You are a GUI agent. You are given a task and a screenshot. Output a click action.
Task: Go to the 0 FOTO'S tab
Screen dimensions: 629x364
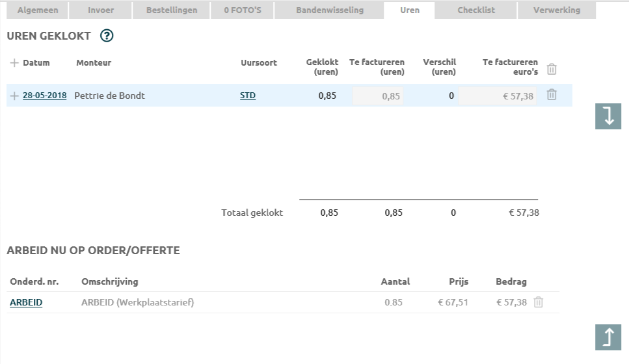point(243,10)
